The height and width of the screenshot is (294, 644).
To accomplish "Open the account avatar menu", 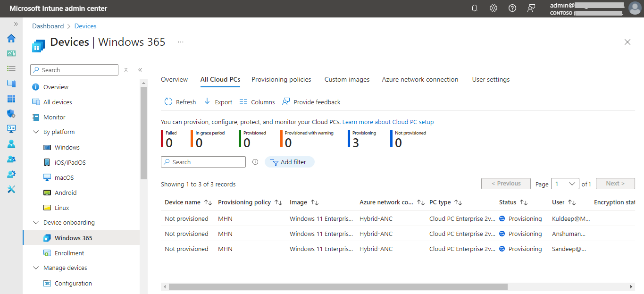I will [x=635, y=8].
